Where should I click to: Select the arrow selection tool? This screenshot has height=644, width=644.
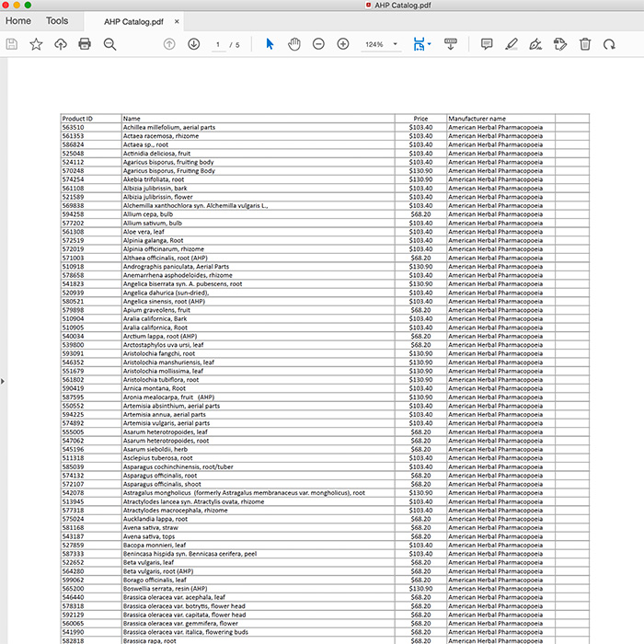270,44
